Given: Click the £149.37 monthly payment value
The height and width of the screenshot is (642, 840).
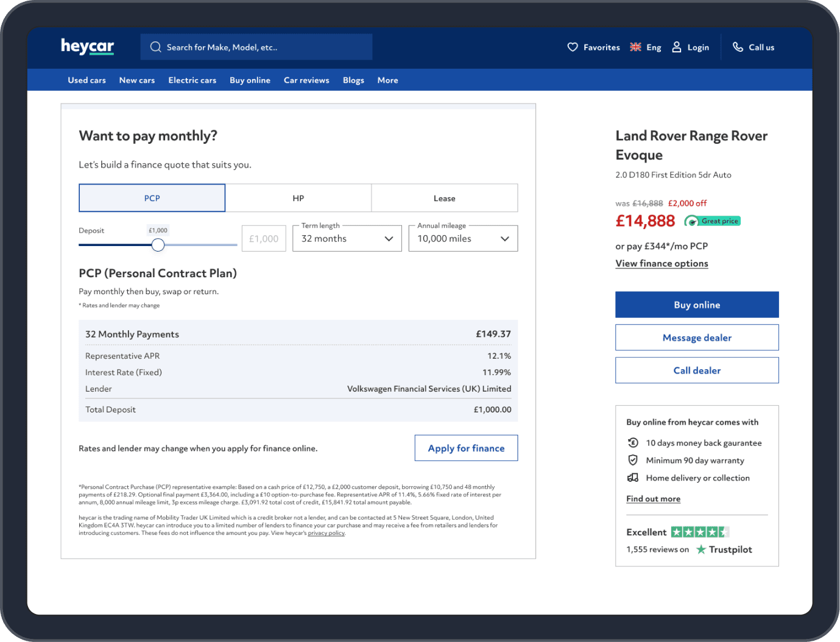Looking at the screenshot, I should pos(493,334).
